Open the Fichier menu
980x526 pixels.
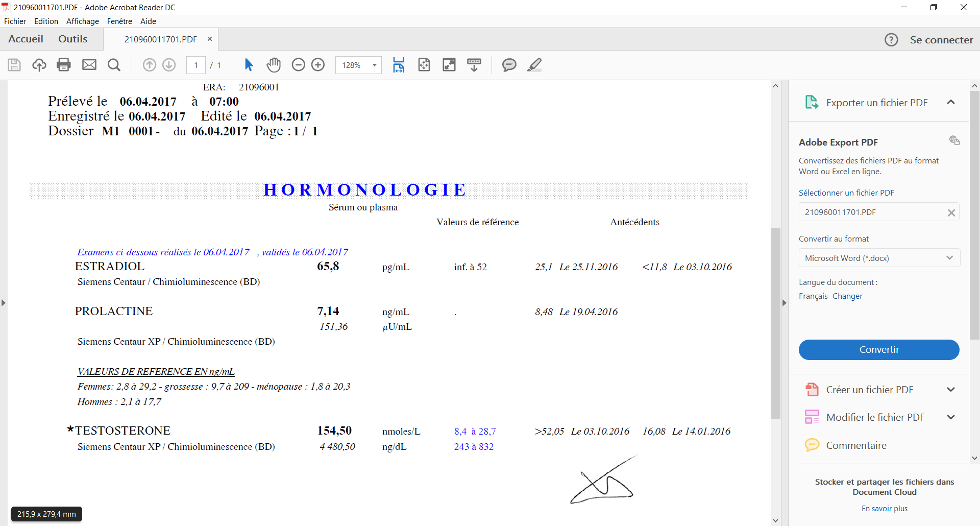[15, 21]
